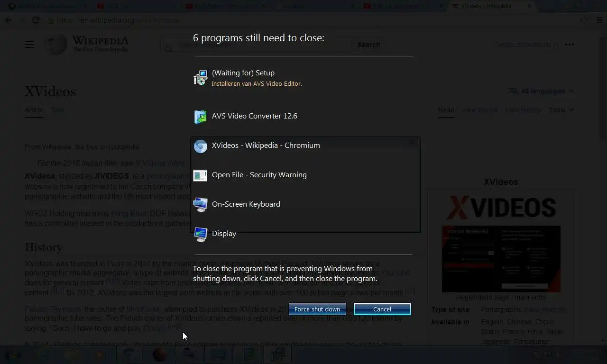Screen dimensions: 607x364
Task: Select the Display program icon
Action: click(201, 234)
